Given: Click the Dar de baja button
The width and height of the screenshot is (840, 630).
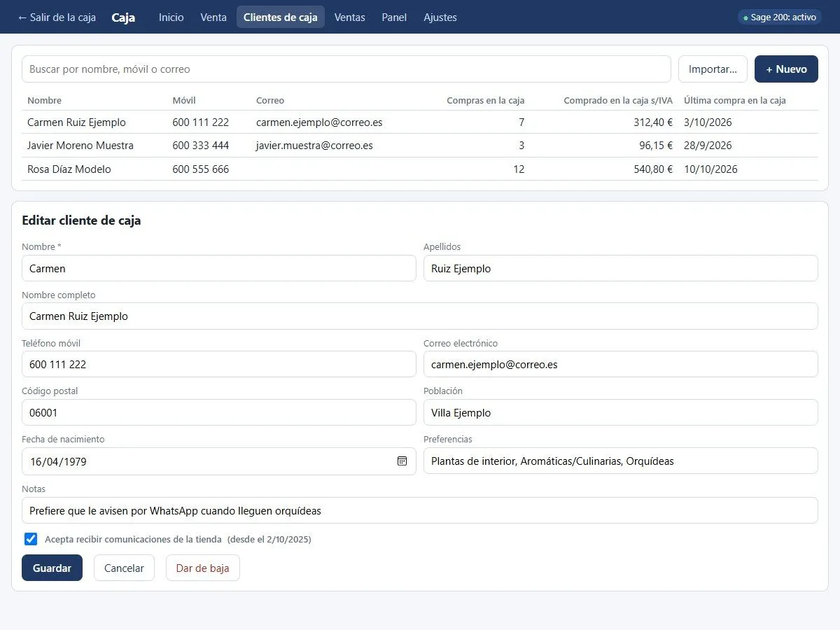Looking at the screenshot, I should tap(202, 568).
